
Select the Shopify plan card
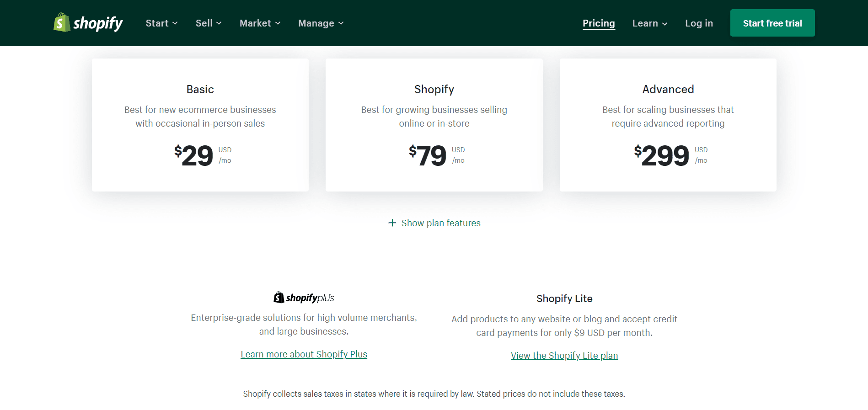click(x=434, y=125)
